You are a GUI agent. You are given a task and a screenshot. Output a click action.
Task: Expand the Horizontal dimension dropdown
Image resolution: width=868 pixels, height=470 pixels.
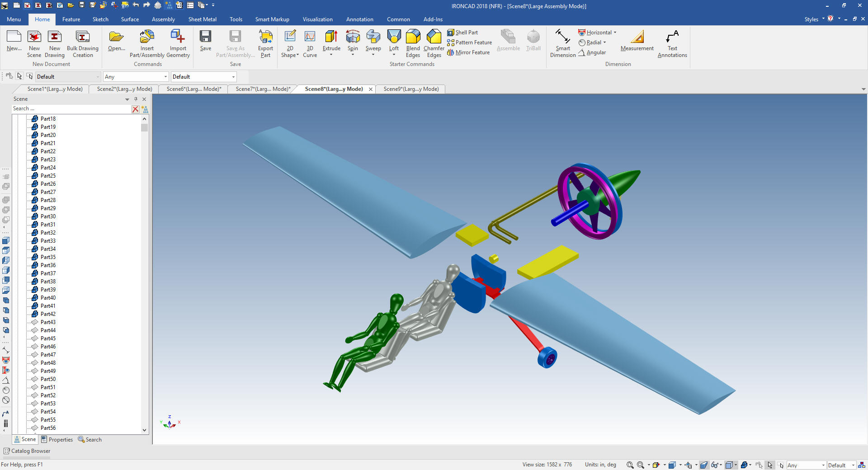point(615,33)
